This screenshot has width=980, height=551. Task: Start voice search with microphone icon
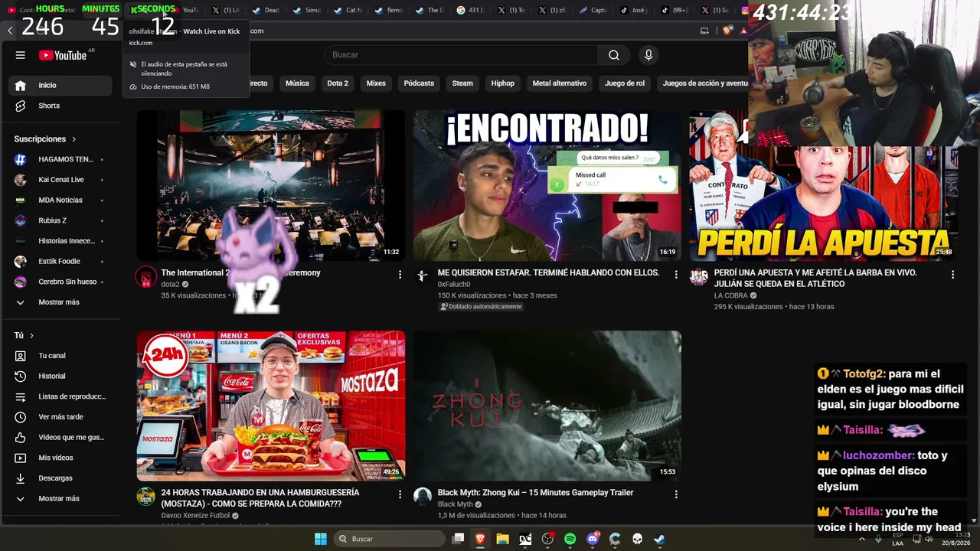648,55
